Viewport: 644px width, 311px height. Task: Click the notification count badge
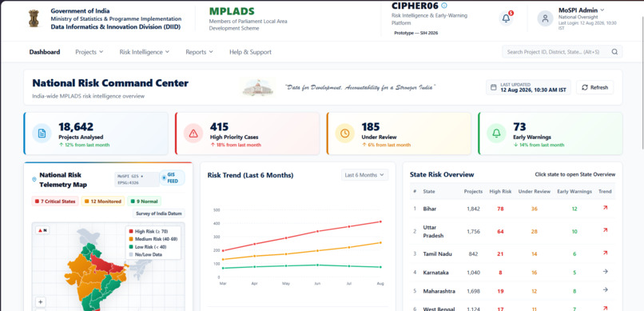point(511,13)
